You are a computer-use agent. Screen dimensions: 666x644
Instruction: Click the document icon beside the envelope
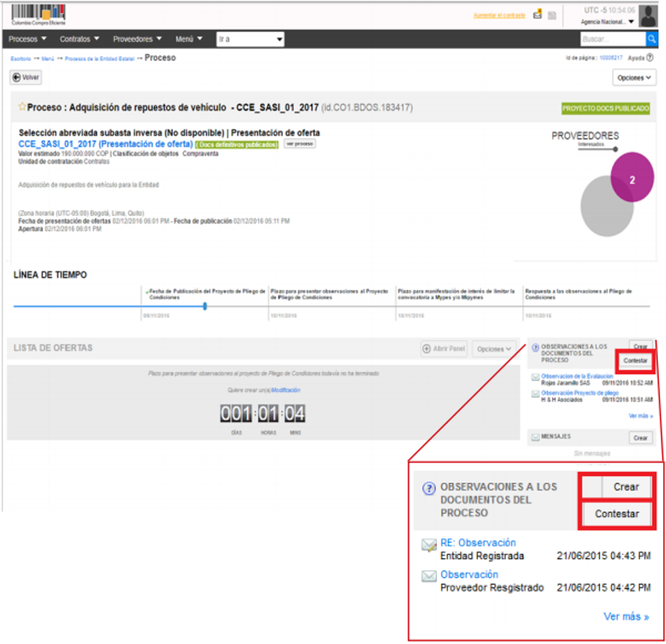(552, 16)
